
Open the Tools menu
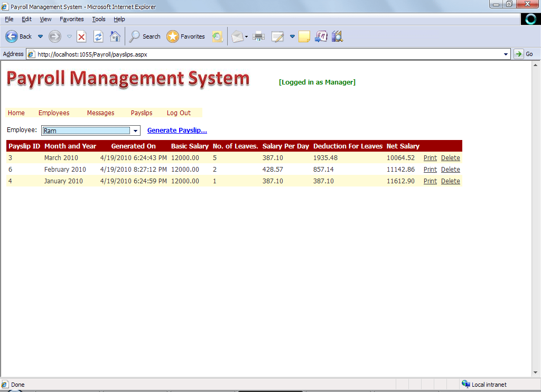coord(99,19)
